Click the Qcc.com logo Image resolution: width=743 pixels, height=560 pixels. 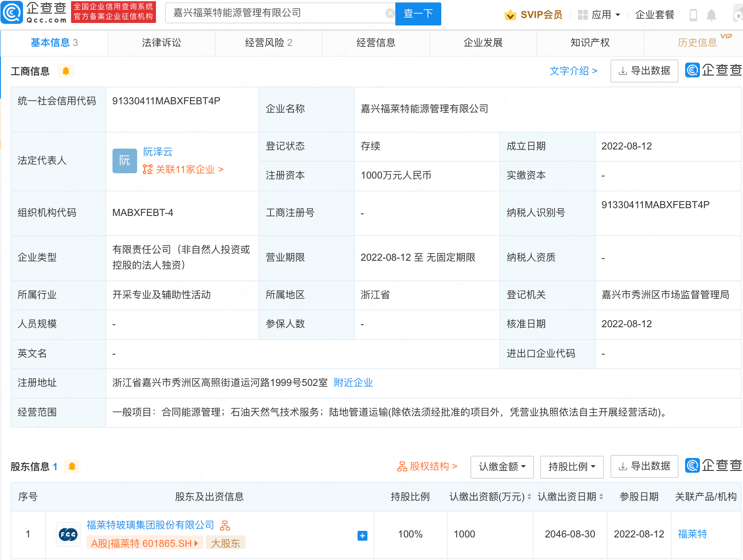(34, 12)
